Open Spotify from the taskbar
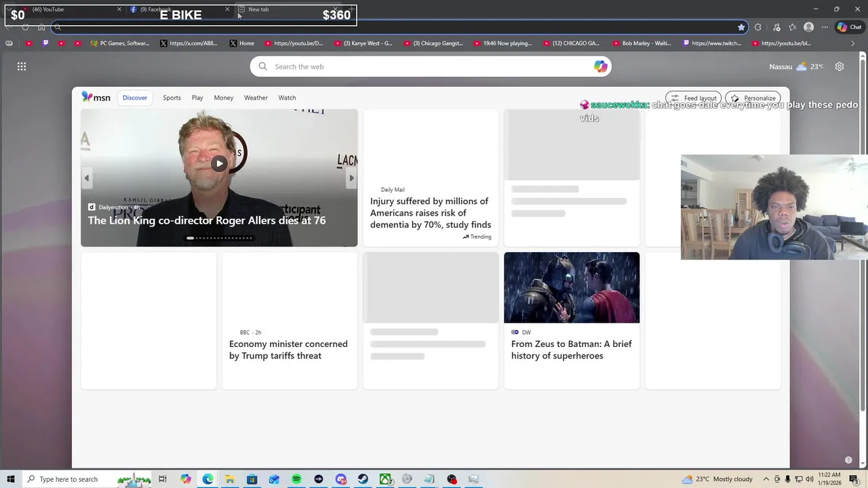 pyautogui.click(x=296, y=479)
